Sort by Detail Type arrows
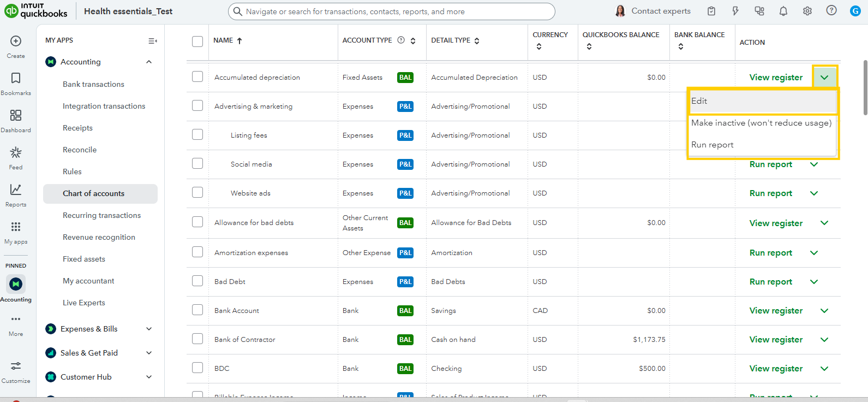Screen dimensions: 868x402 pos(477,40)
